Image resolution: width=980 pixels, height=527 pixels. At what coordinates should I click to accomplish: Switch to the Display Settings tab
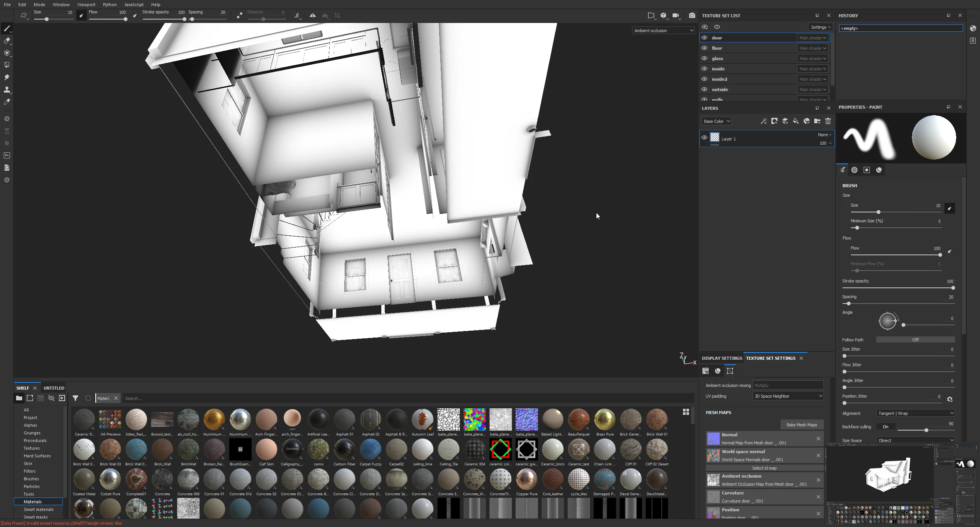pos(722,358)
